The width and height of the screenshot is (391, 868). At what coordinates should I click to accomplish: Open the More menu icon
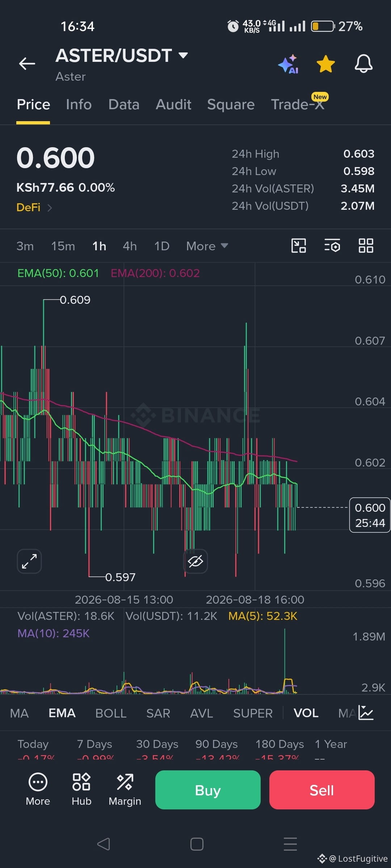(x=38, y=790)
